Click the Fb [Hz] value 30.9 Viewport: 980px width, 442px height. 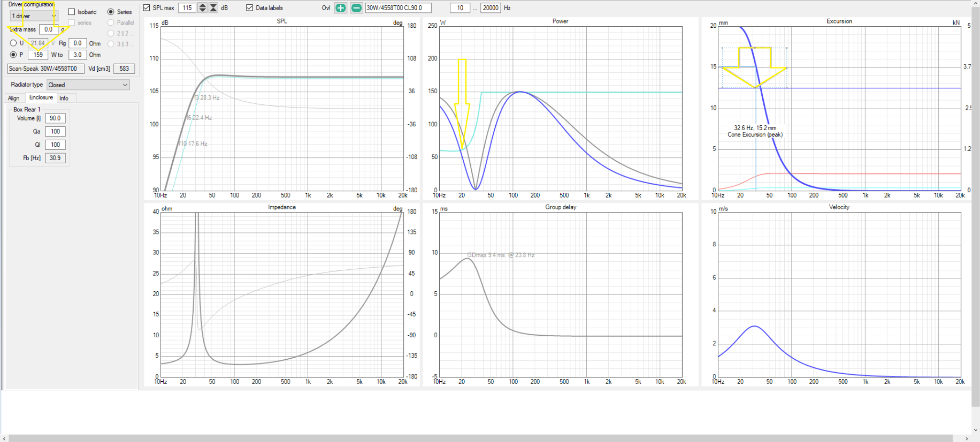(55, 158)
